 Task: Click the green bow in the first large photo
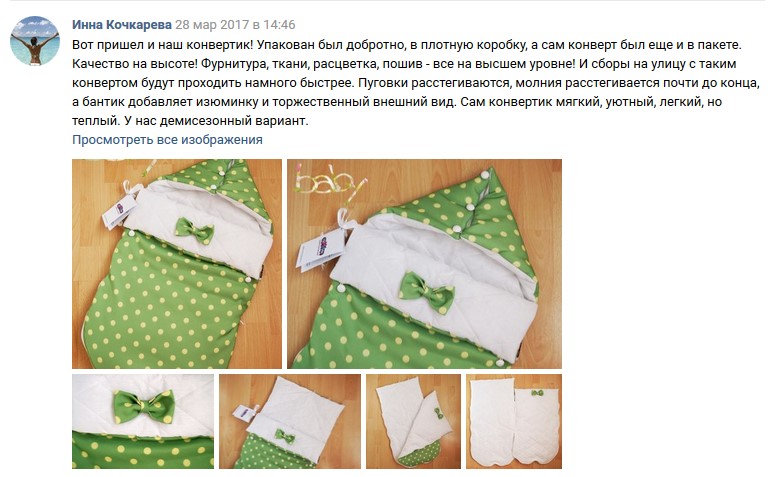[194, 230]
